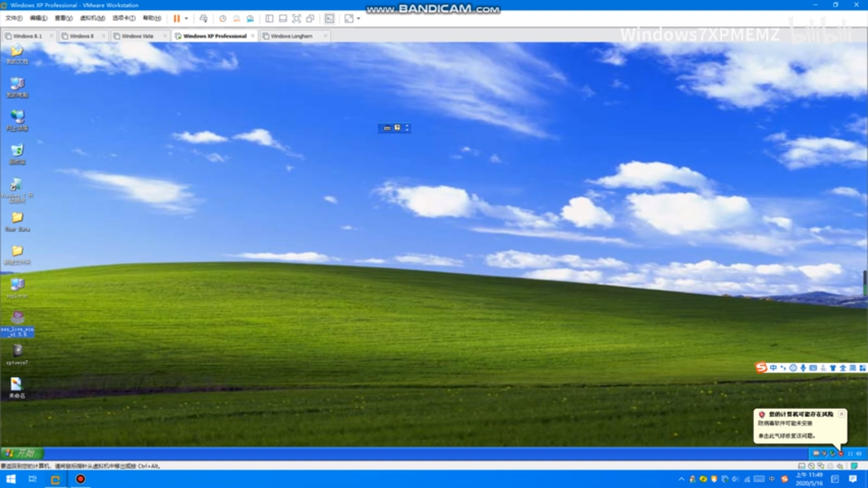Click the stretch guest display icon
This screenshot has width=868, height=488.
coord(349,18)
